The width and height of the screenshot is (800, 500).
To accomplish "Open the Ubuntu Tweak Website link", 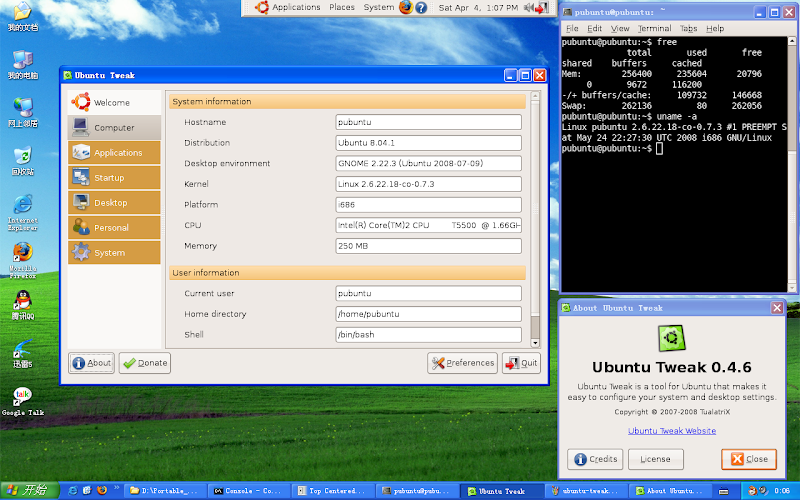I will pos(671,431).
